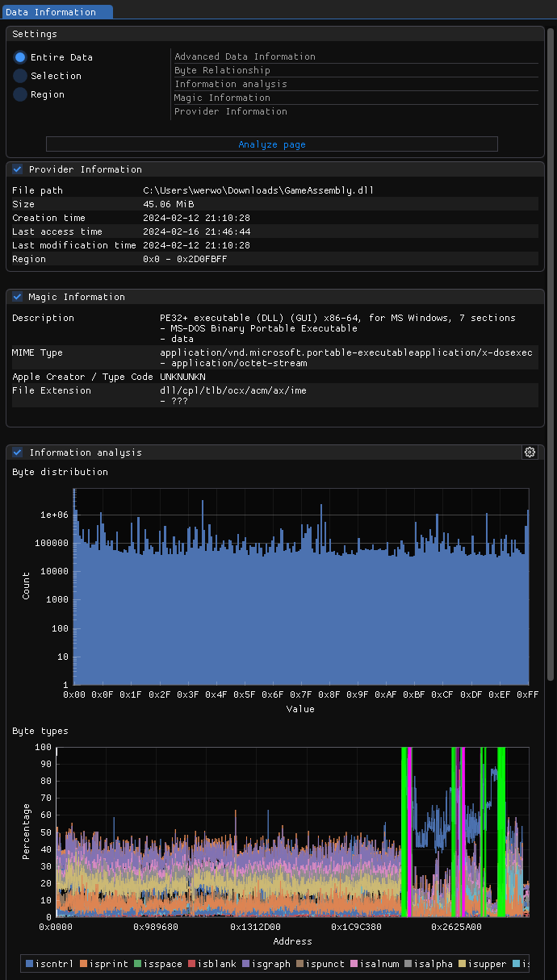Select Byte Relationship in settings list
The width and height of the screenshot is (557, 980).
pos(222,70)
